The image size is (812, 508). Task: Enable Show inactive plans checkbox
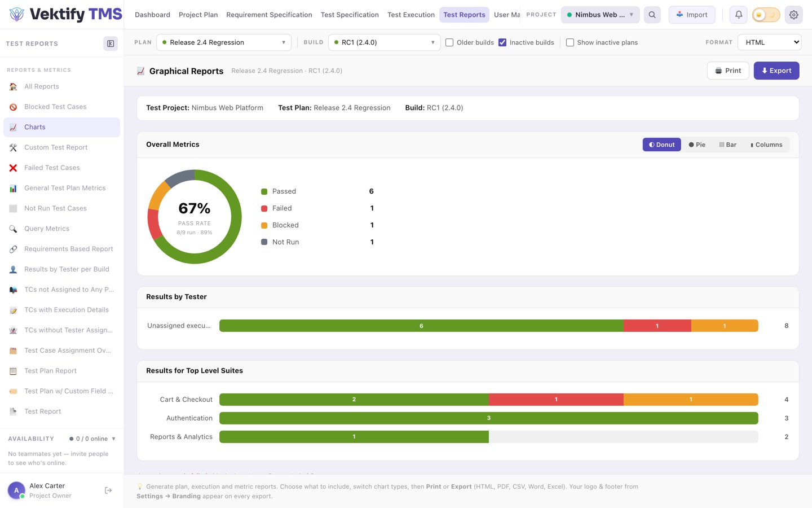(570, 42)
